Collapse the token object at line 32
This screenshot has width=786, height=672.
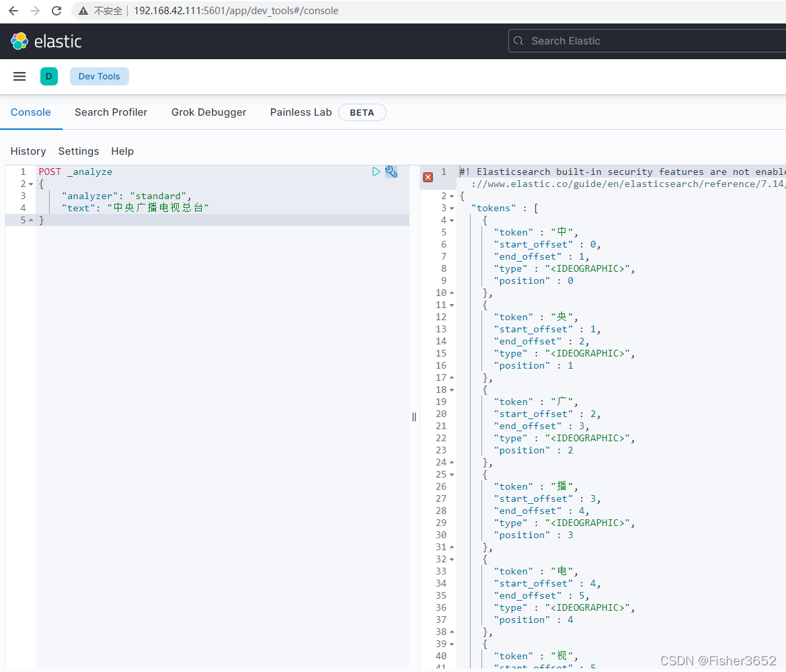[x=452, y=559]
